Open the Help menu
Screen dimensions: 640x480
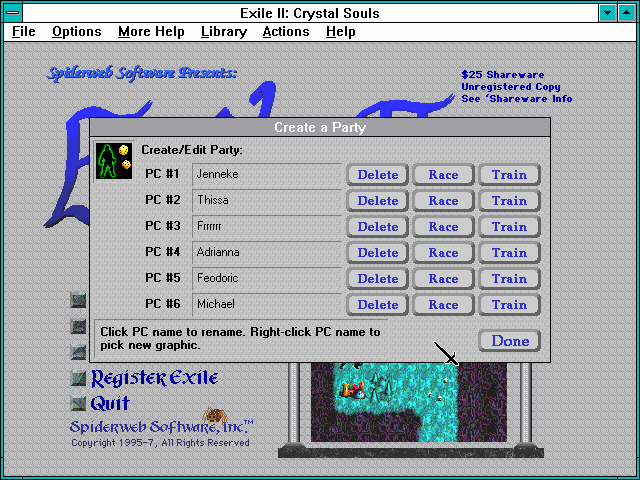[340, 31]
